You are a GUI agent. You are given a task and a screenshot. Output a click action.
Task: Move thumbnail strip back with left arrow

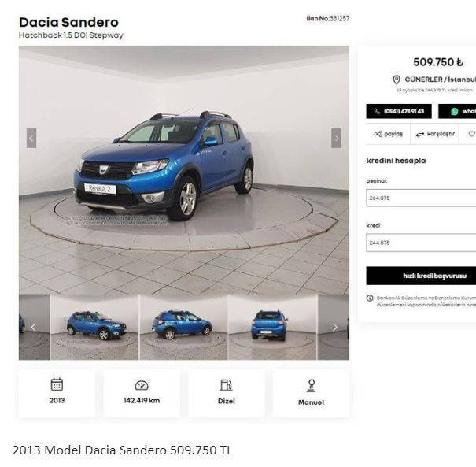(34, 328)
